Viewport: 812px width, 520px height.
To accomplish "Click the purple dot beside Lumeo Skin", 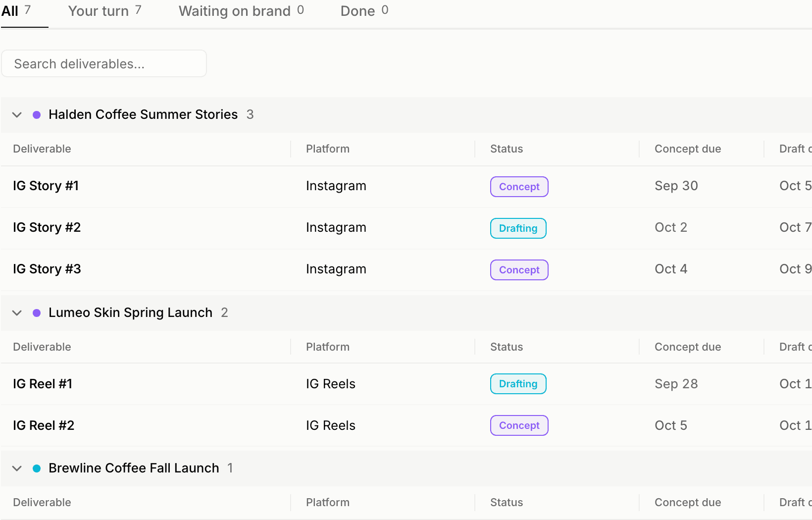I will point(37,313).
